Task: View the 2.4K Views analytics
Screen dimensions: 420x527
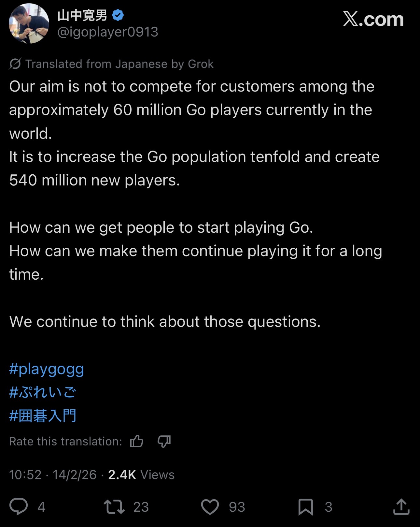Action: tap(141, 475)
